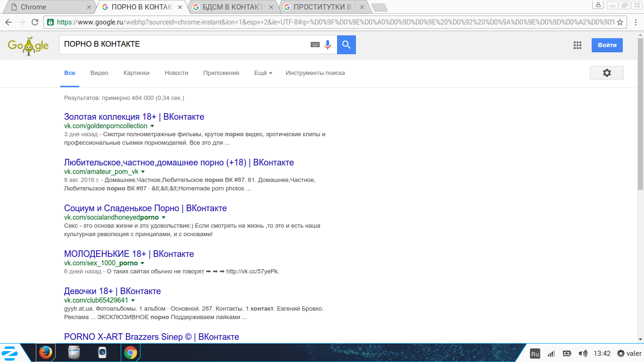Select the Приложения search filter
Viewport: 644px width, 362px height.
click(221, 73)
